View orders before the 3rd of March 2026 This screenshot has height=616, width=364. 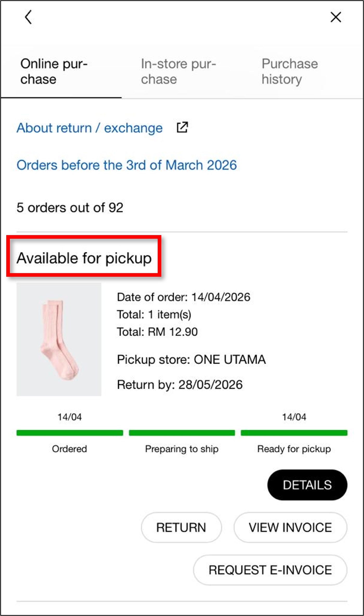(x=127, y=165)
